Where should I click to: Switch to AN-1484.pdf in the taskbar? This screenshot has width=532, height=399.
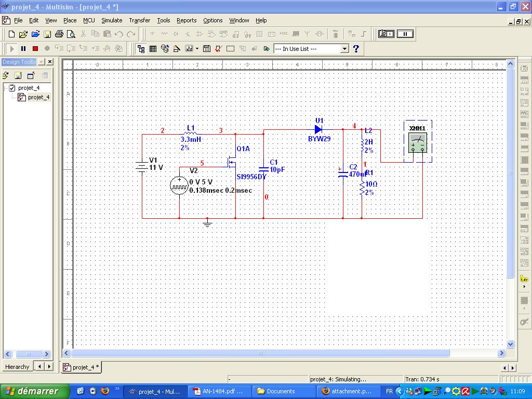point(218,391)
